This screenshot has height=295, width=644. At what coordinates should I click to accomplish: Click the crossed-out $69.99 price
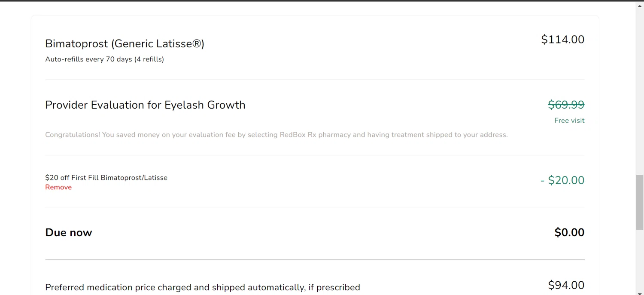pyautogui.click(x=566, y=105)
